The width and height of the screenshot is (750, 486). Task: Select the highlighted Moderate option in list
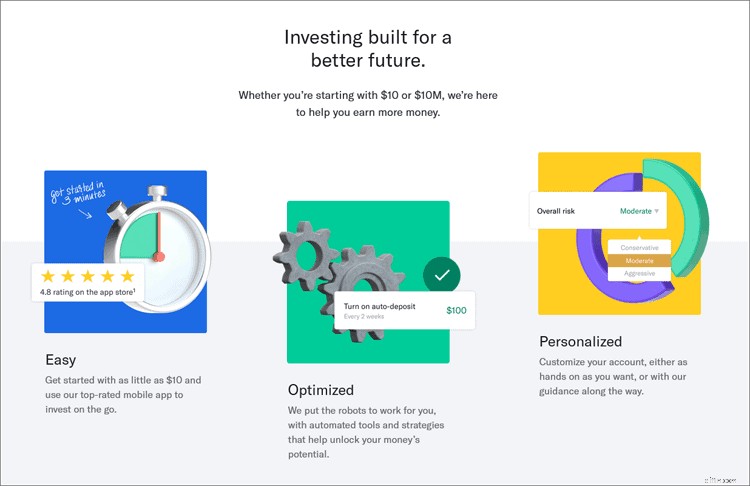pyautogui.click(x=640, y=261)
